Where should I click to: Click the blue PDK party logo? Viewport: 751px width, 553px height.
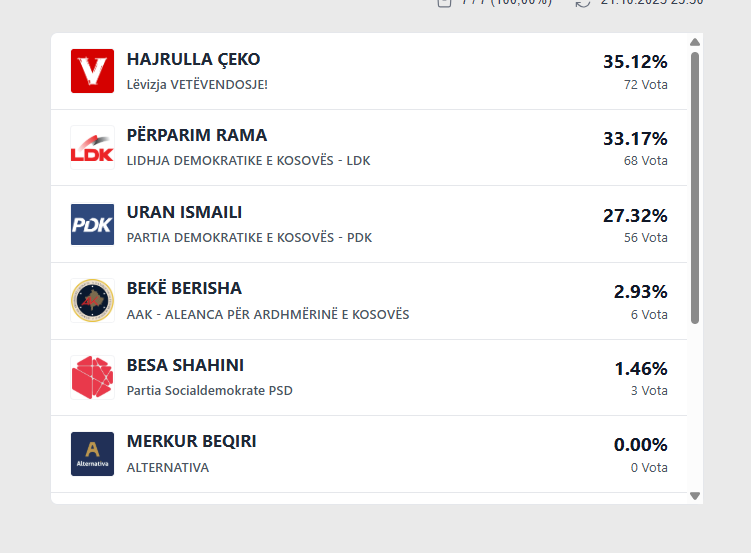(92, 224)
